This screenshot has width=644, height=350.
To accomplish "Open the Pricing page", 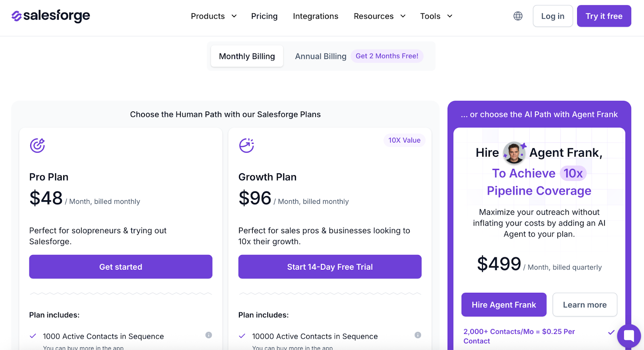I will coord(264,16).
